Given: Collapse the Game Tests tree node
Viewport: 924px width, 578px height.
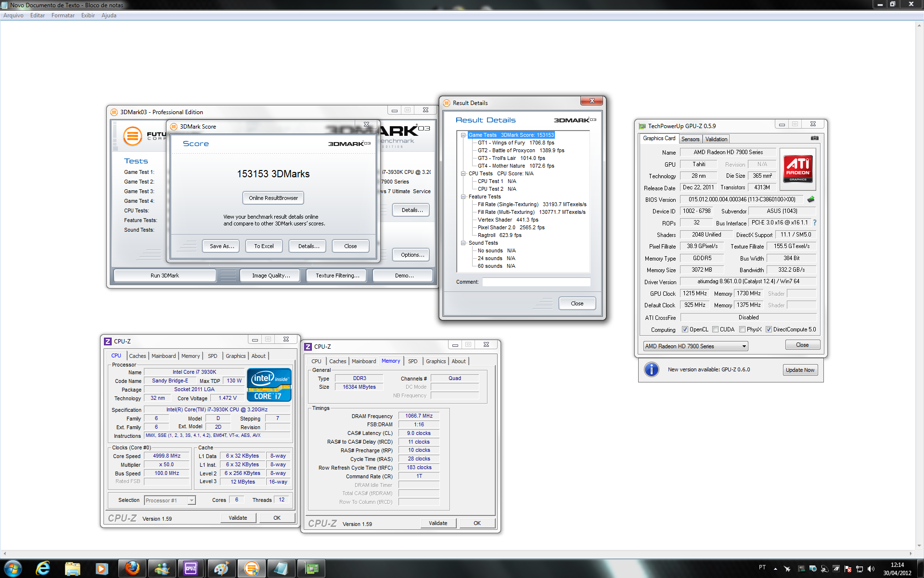Looking at the screenshot, I should coord(463,135).
